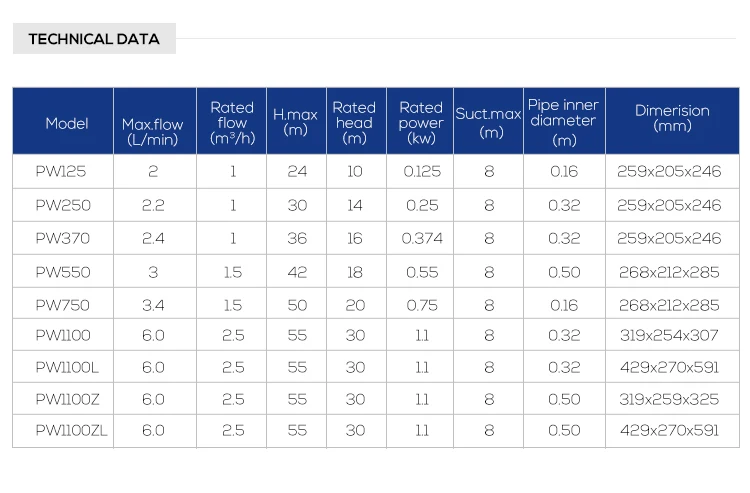Image resolution: width=750 pixels, height=493 pixels.
Task: Click the Pipe inner diameter header
Action: 563,122
